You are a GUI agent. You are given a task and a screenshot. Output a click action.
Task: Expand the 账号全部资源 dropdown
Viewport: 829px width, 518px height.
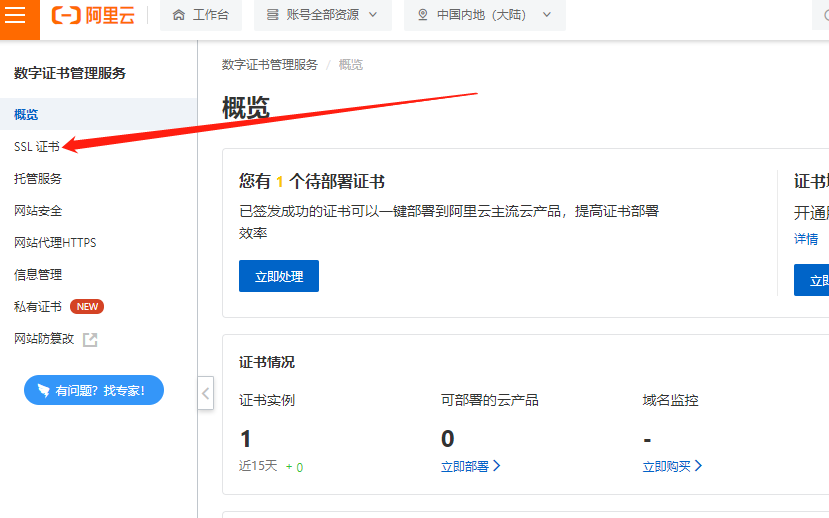point(323,15)
